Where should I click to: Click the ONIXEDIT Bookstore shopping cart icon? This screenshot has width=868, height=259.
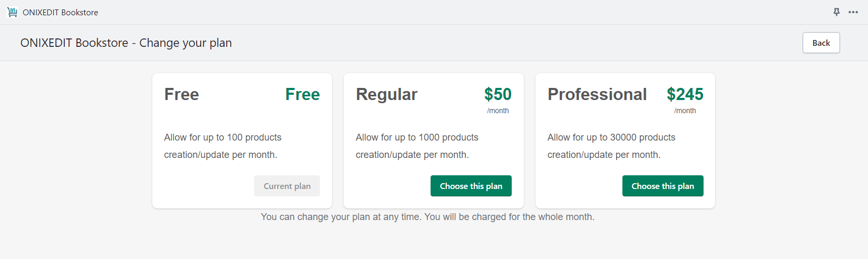tap(12, 12)
